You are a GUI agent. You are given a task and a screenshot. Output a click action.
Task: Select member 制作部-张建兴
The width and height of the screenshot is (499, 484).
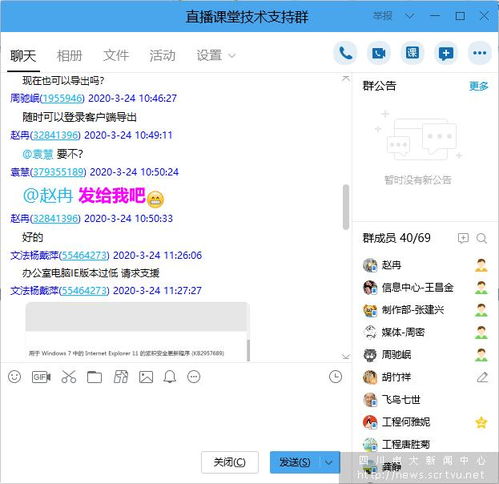coord(425,310)
